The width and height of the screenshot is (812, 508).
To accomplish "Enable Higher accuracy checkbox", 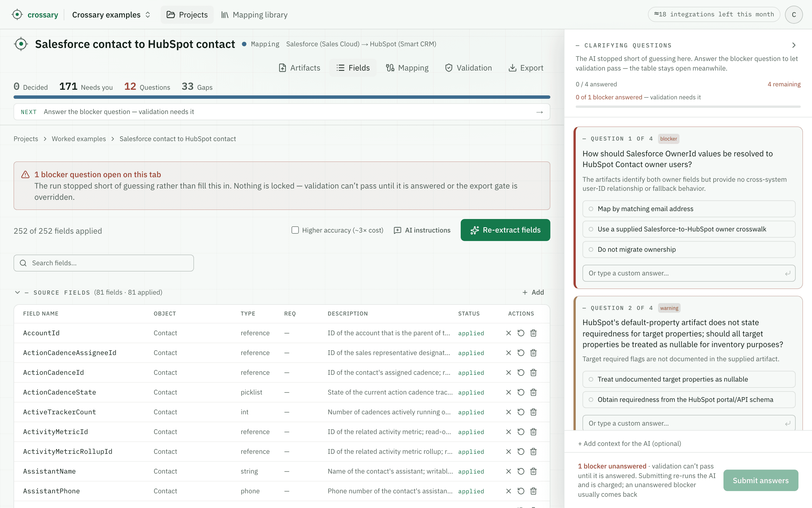I will (295, 230).
